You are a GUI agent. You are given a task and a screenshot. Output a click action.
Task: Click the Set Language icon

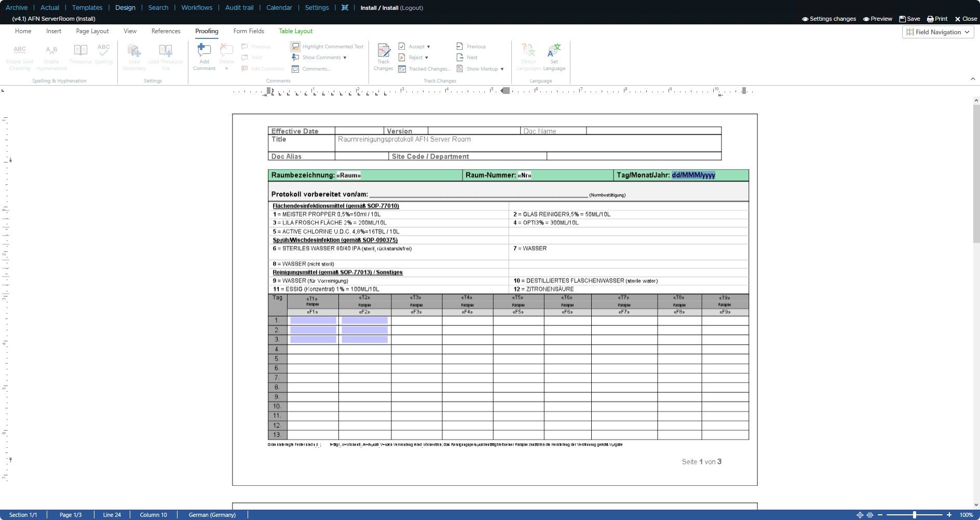coord(554,51)
